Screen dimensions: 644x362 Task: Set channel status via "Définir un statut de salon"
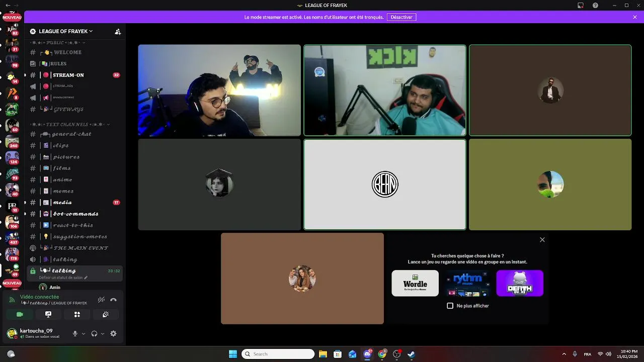click(x=63, y=278)
